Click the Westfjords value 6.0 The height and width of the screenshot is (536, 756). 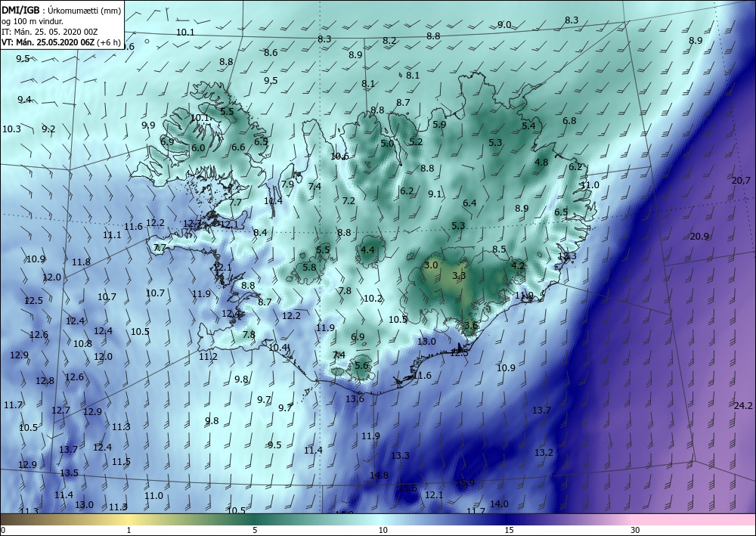pos(198,148)
